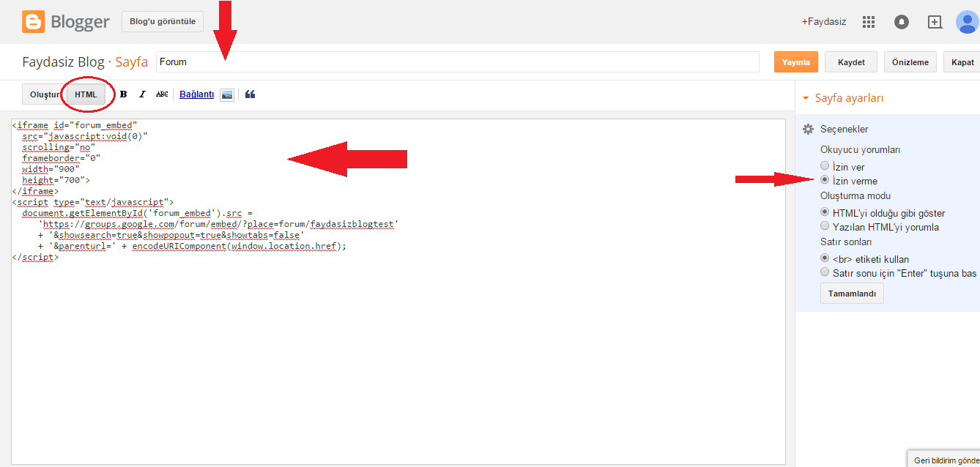Viewport: 980px width, 467px height.
Task: Click the Geri bildirim gönder button
Action: coord(944,460)
